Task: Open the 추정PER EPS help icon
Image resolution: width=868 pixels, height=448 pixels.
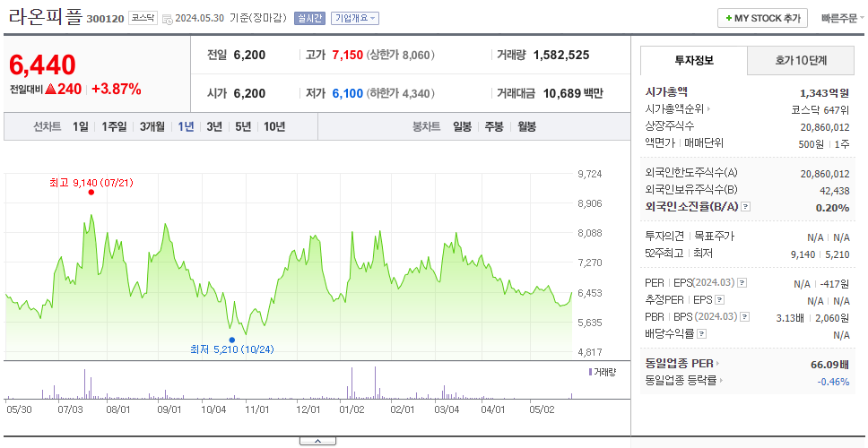Action: (x=719, y=300)
